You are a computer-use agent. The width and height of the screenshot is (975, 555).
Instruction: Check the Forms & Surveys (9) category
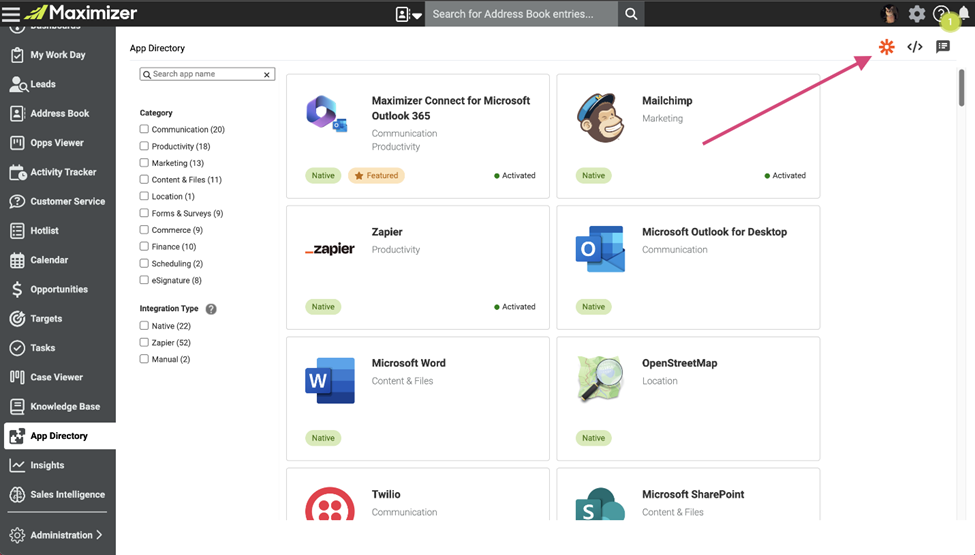[x=144, y=213]
